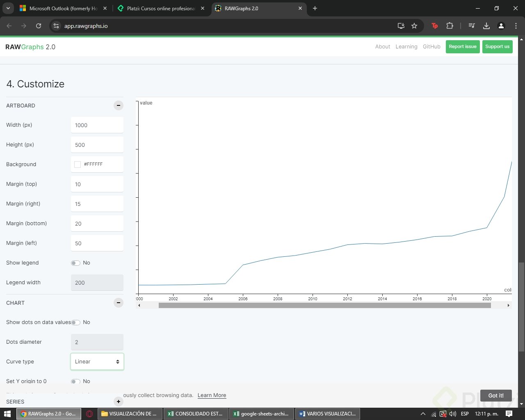Open the Windows Start menu

tap(7, 414)
